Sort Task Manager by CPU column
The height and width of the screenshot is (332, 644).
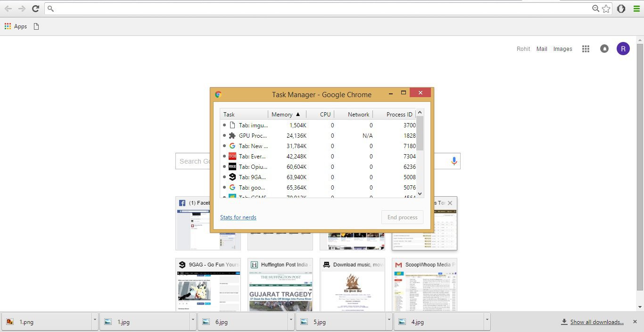[321, 114]
